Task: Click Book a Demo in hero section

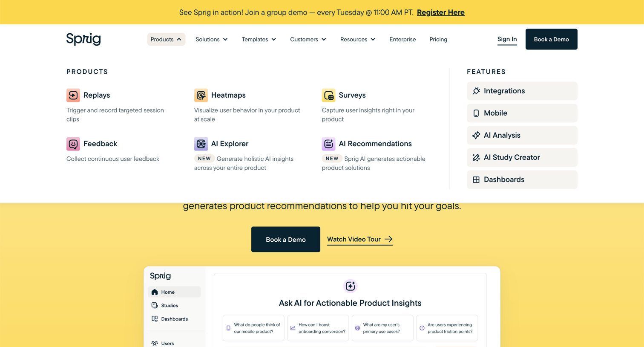Action: click(x=285, y=239)
